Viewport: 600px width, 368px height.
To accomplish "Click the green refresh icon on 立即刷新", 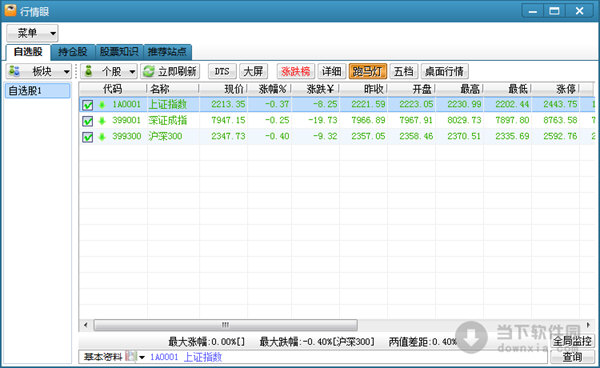I will (x=148, y=71).
